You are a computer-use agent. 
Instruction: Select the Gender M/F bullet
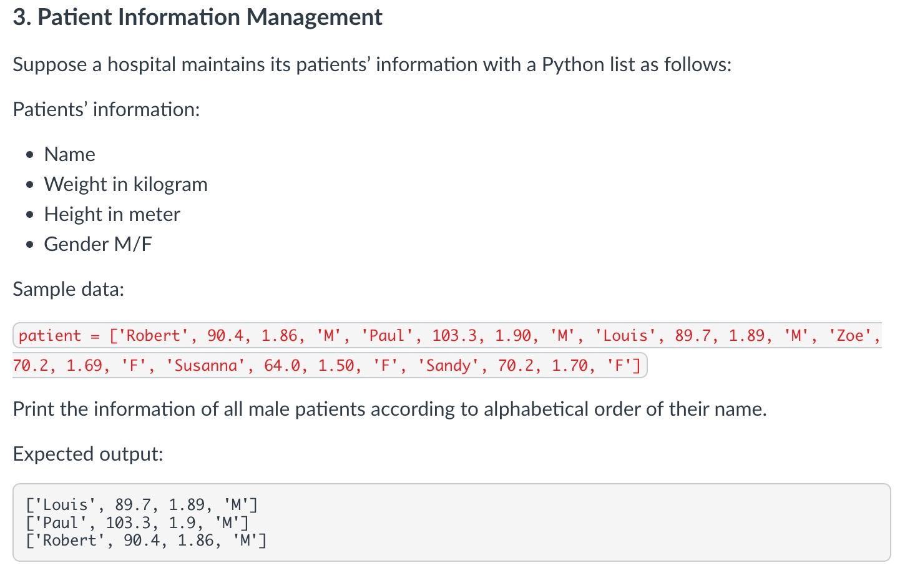pos(97,244)
